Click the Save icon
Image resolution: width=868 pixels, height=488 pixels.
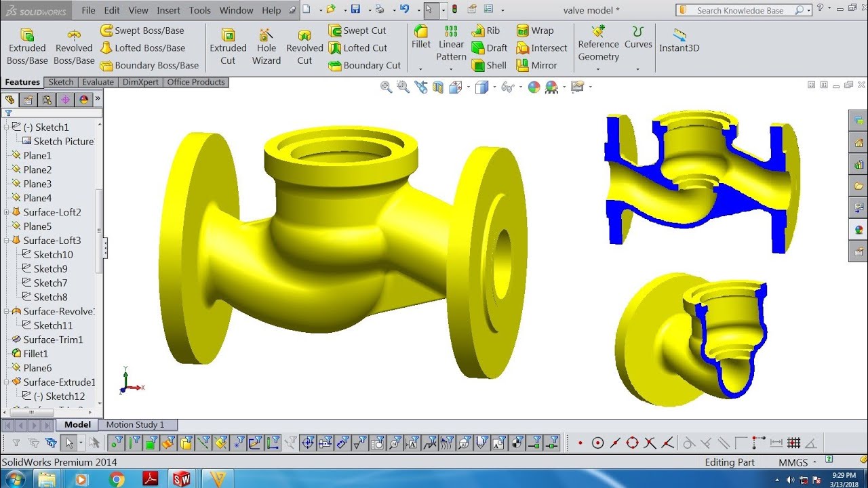(x=355, y=9)
